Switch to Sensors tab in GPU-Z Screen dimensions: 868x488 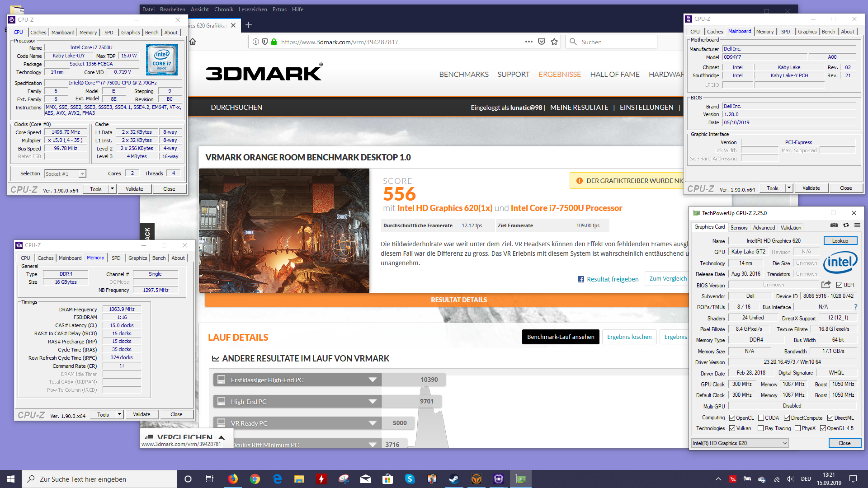click(739, 228)
